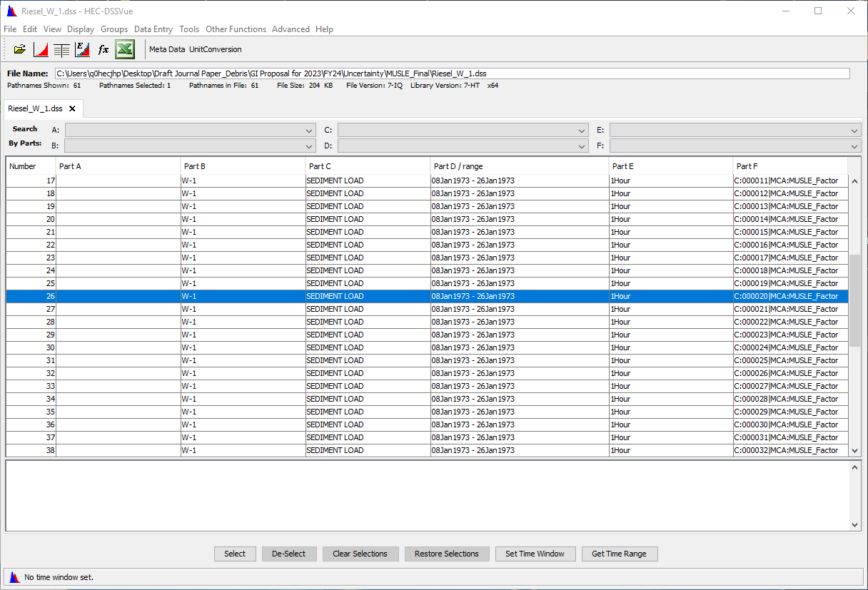Click the pathname table scroll down arrow
This screenshot has width=868, height=590.
(854, 450)
